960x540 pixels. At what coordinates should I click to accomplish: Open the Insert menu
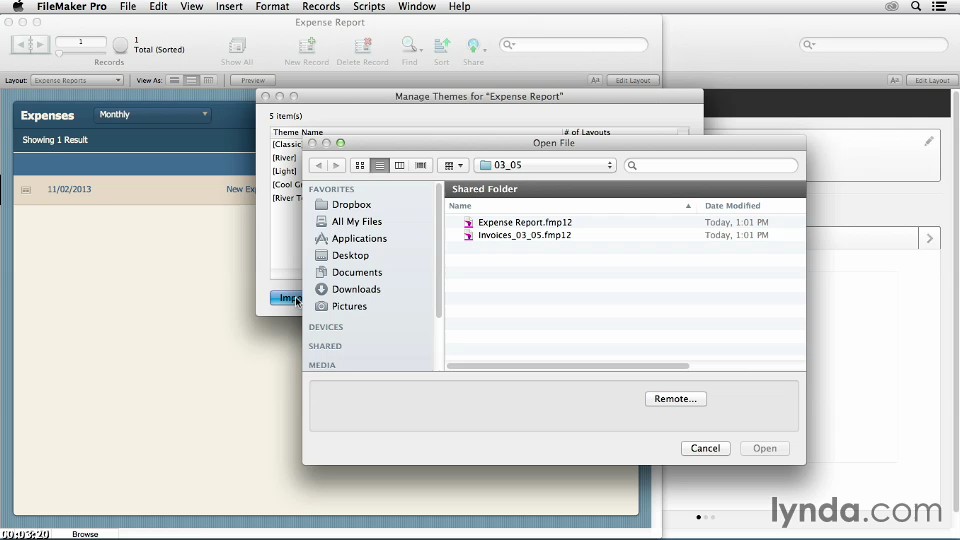pos(229,6)
